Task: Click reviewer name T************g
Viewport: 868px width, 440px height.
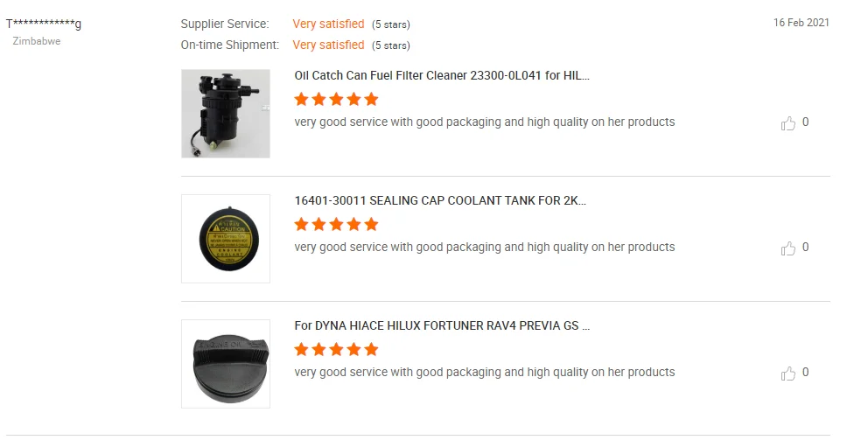Action: (x=44, y=24)
